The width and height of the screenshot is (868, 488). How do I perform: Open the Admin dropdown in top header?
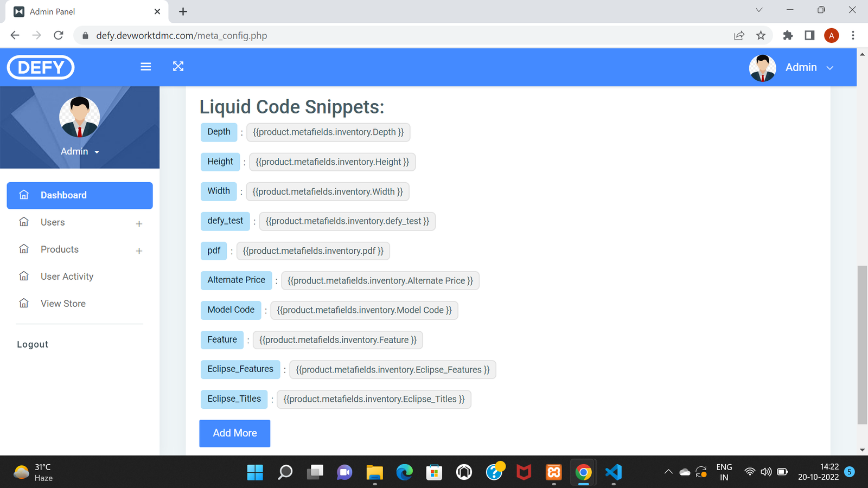pyautogui.click(x=809, y=68)
